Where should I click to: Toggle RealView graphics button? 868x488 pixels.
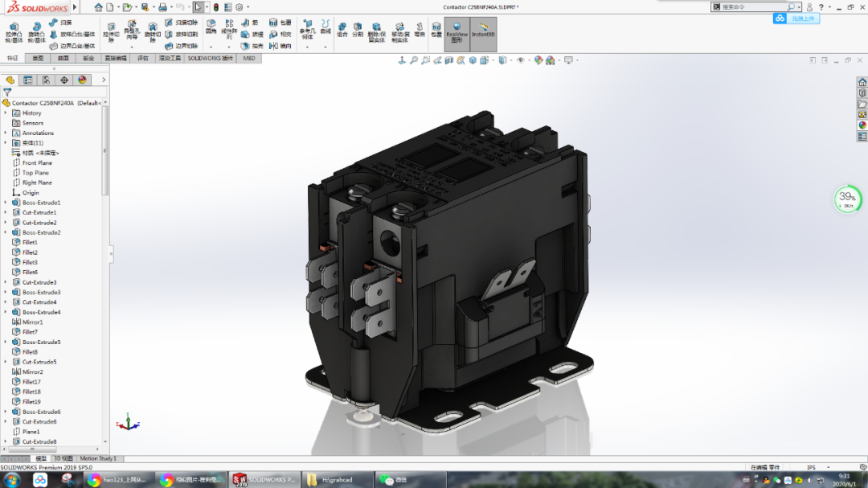tap(457, 33)
